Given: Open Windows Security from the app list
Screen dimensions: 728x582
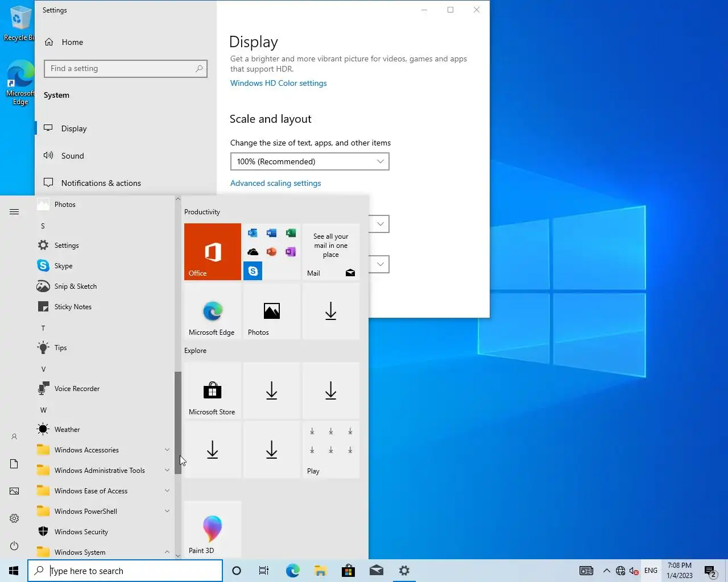Looking at the screenshot, I should click(104, 532).
